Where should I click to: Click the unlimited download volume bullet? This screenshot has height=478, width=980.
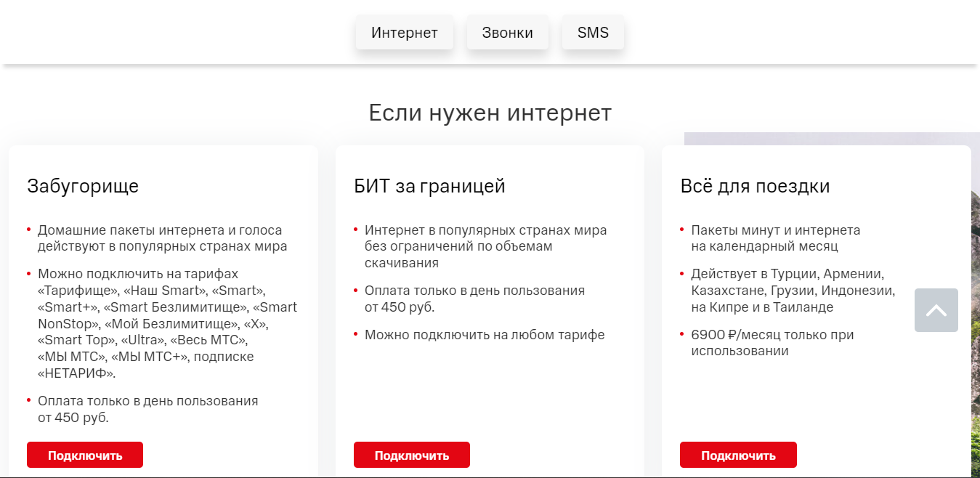(485, 246)
